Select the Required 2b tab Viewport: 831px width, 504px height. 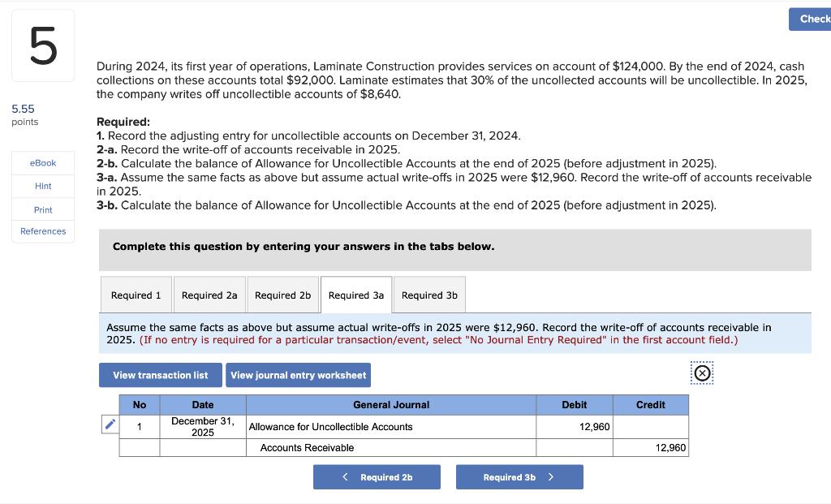(x=282, y=295)
